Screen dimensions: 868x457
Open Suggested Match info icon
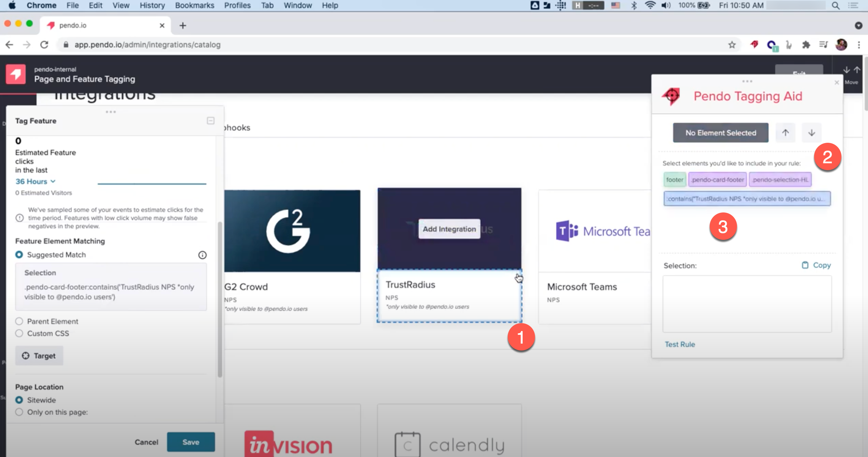pyautogui.click(x=202, y=255)
